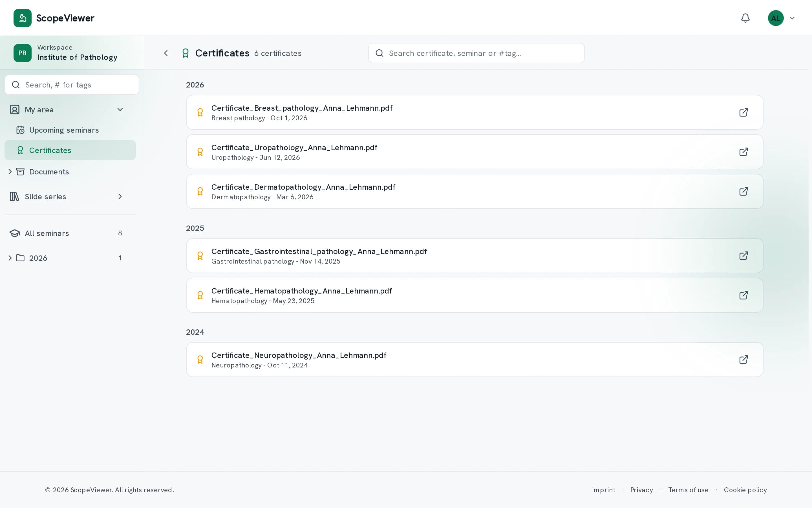The width and height of the screenshot is (812, 508).
Task: Open the Terms of use link
Action: tap(688, 490)
